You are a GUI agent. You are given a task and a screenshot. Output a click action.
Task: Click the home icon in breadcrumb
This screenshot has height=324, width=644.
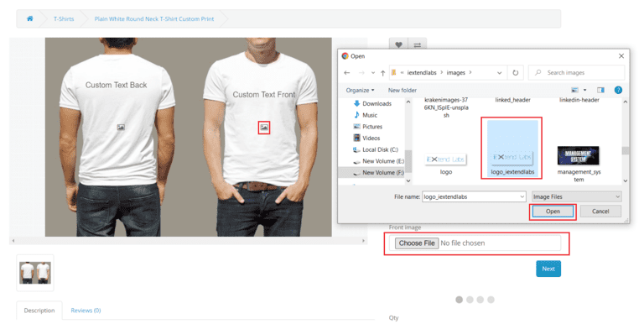click(30, 18)
